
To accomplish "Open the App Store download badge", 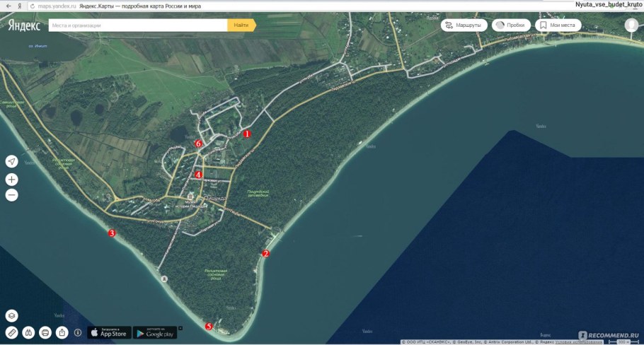I will 109,332.
